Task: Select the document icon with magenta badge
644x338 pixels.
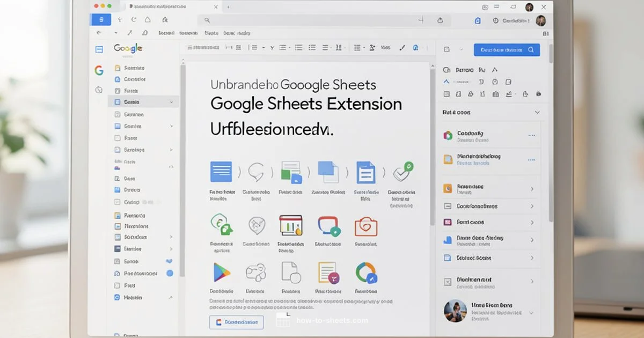Action: (x=328, y=273)
